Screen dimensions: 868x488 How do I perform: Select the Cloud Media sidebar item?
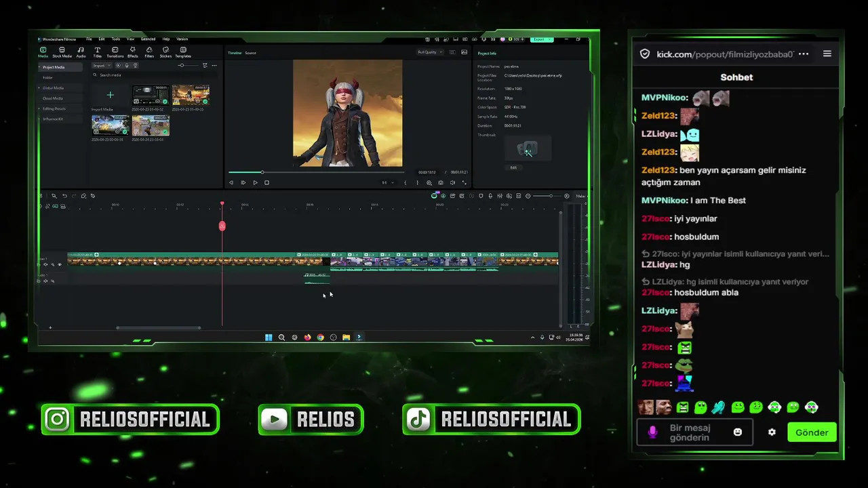tap(53, 98)
